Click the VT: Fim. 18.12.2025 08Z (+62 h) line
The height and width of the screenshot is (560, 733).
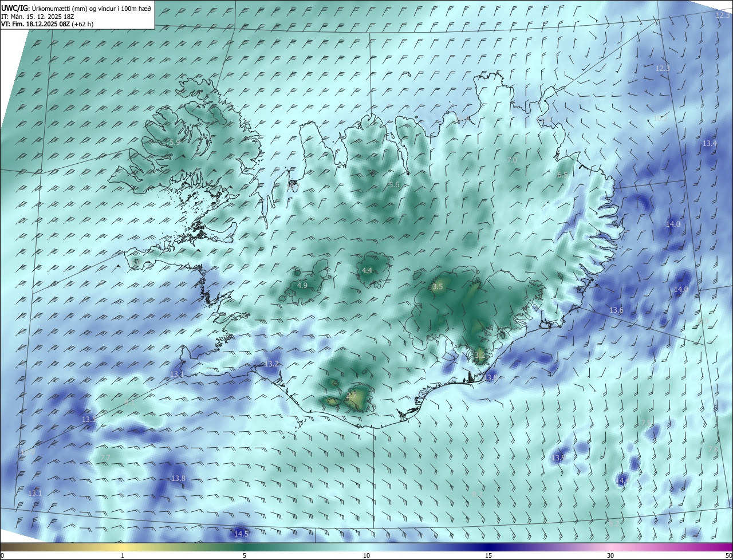[48, 24]
